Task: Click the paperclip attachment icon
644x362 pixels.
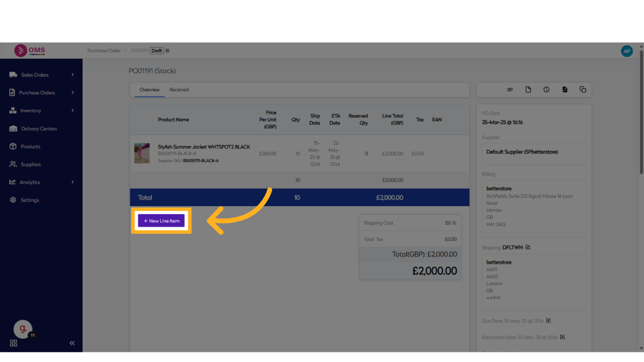Action: click(x=510, y=90)
